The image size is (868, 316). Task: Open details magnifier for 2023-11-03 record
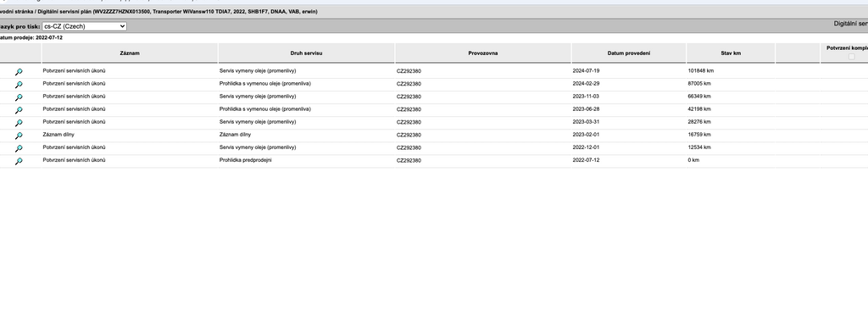[19, 97]
